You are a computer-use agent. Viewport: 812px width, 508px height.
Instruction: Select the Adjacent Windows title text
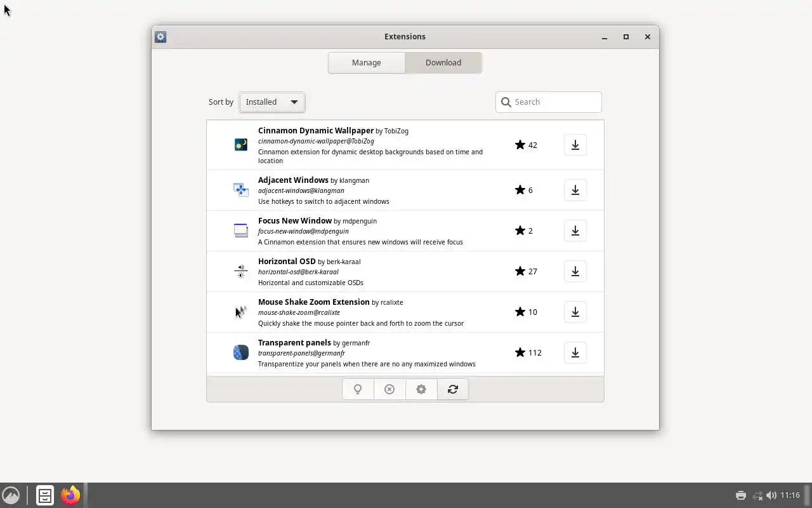point(293,180)
